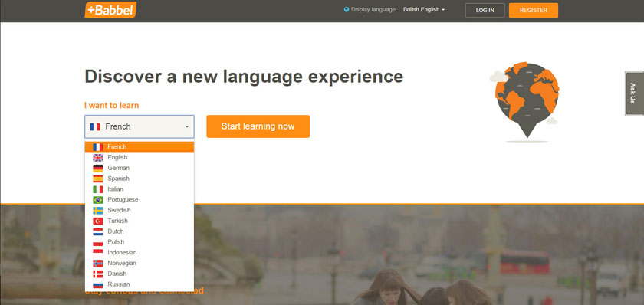Click the Babbel logo
Screen dimensions: 644x305
point(110,10)
